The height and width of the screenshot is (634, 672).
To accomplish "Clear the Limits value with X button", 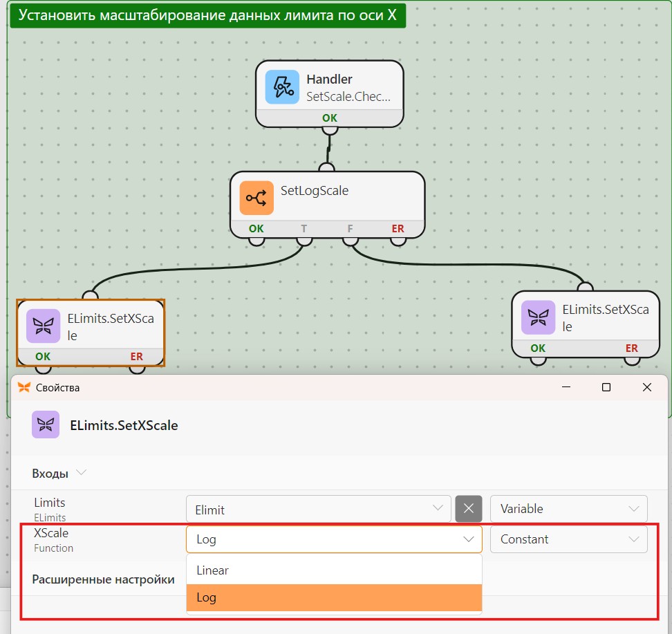I will [x=469, y=509].
